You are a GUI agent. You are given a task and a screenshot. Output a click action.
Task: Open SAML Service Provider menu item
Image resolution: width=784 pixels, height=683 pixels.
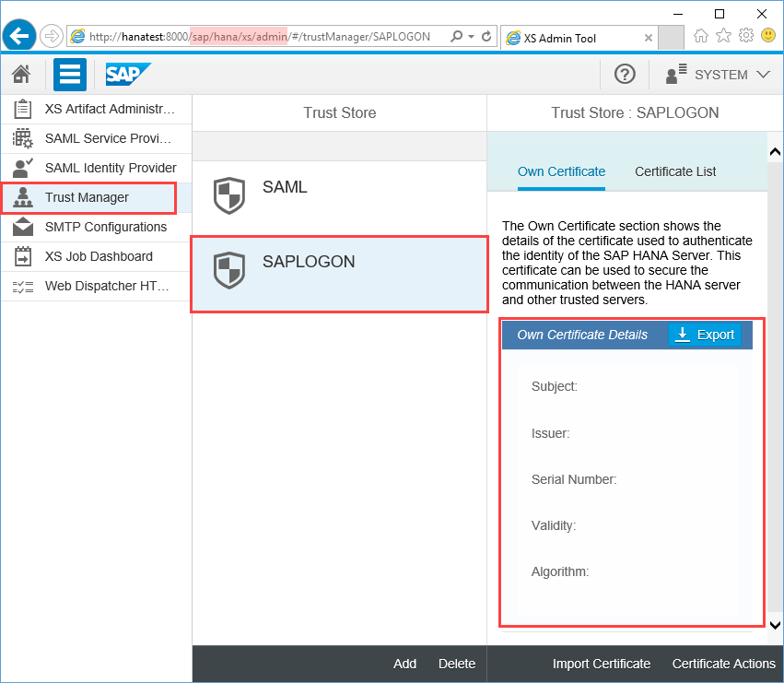pos(97,138)
